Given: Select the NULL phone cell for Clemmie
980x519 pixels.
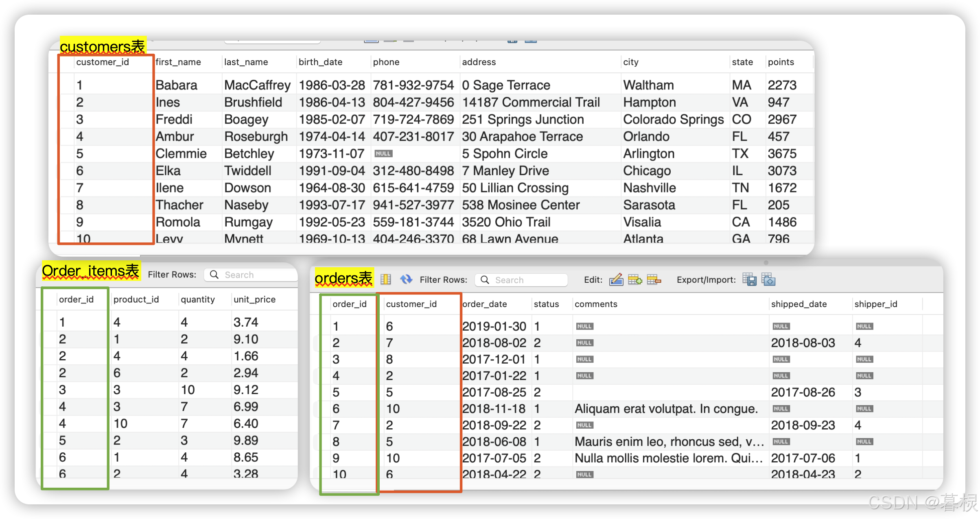Looking at the screenshot, I should tap(383, 154).
